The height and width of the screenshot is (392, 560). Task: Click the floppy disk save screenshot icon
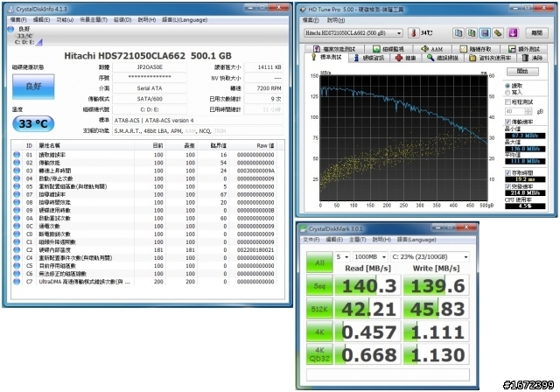pos(485,33)
